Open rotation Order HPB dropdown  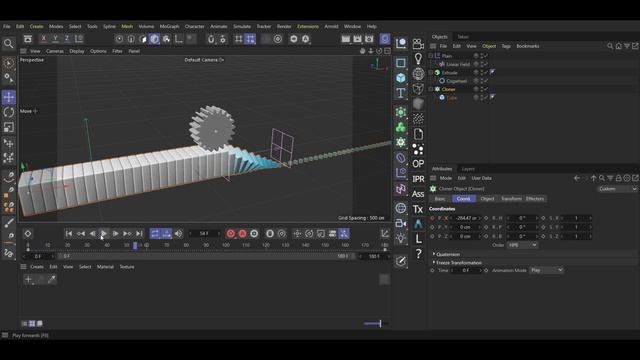(522, 245)
